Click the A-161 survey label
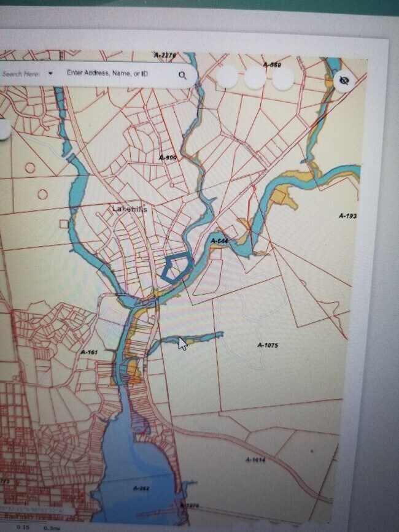This screenshot has height=532, width=399. 90,353
